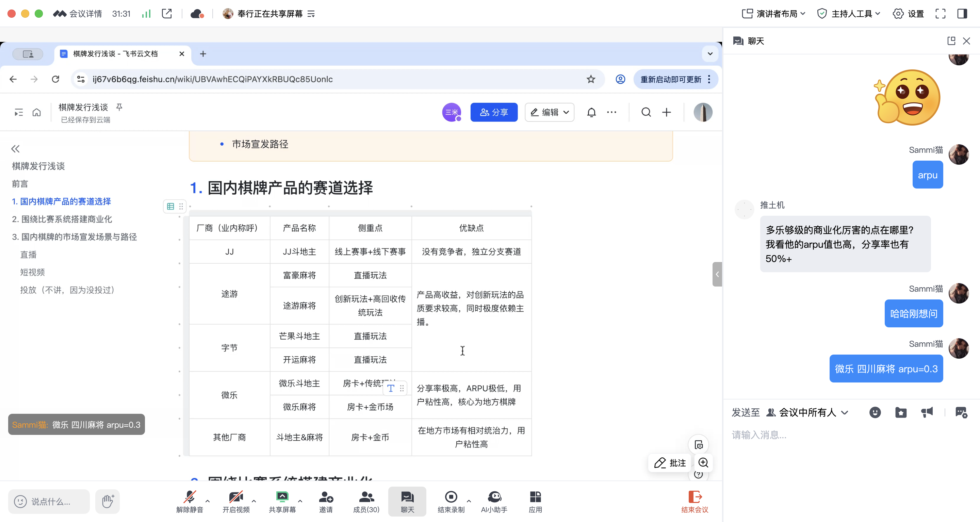
Task: Click the 批注 annotate button
Action: 670,463
